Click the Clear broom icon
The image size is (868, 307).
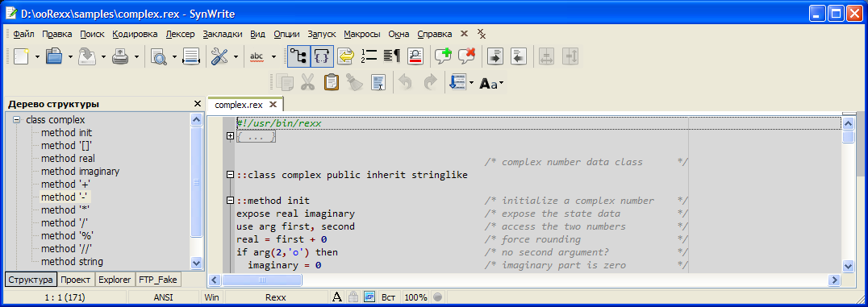354,83
